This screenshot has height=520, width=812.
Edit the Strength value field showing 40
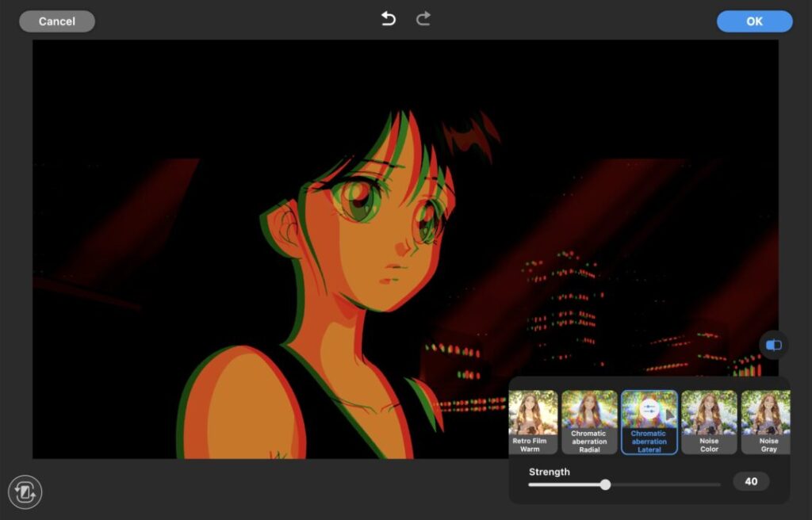(750, 481)
